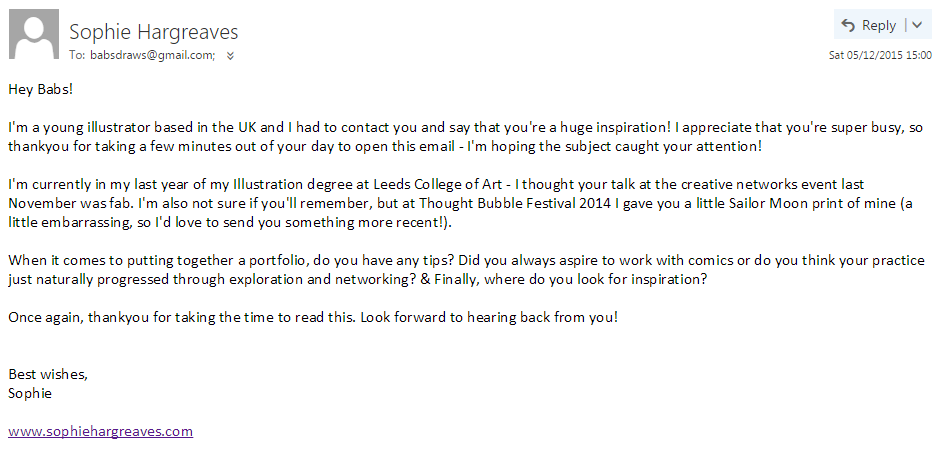Select the sender name Sophie Hargreaves
The height and width of the screenshot is (449, 942).
[x=154, y=32]
